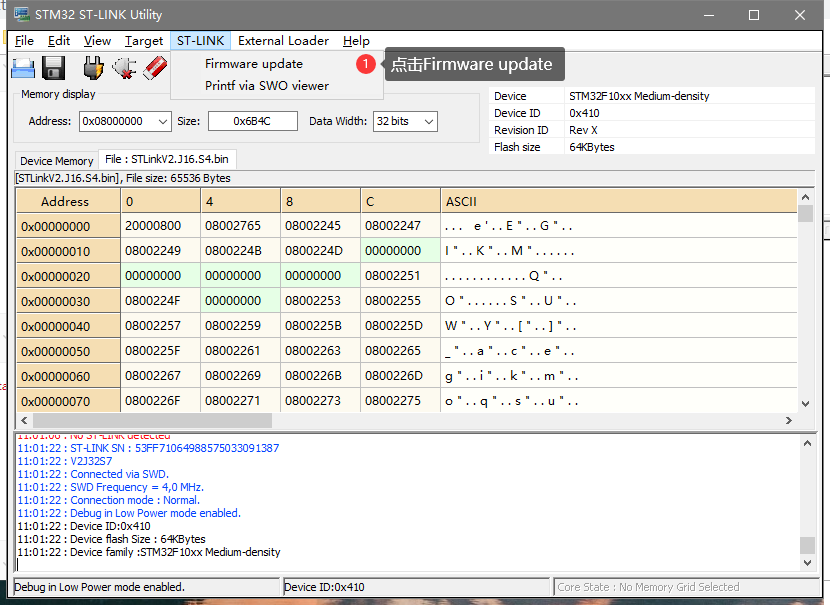Select memory cell 08002251
Image resolution: width=830 pixels, height=605 pixels.
coord(401,276)
